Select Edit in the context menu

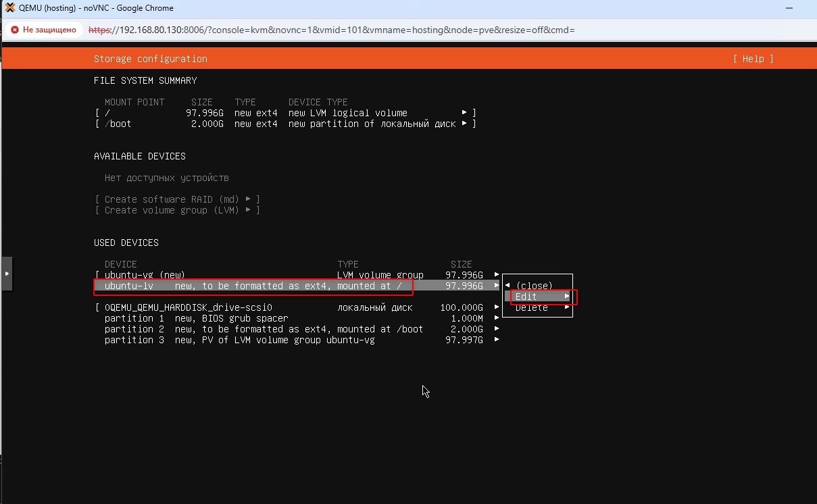click(x=526, y=297)
